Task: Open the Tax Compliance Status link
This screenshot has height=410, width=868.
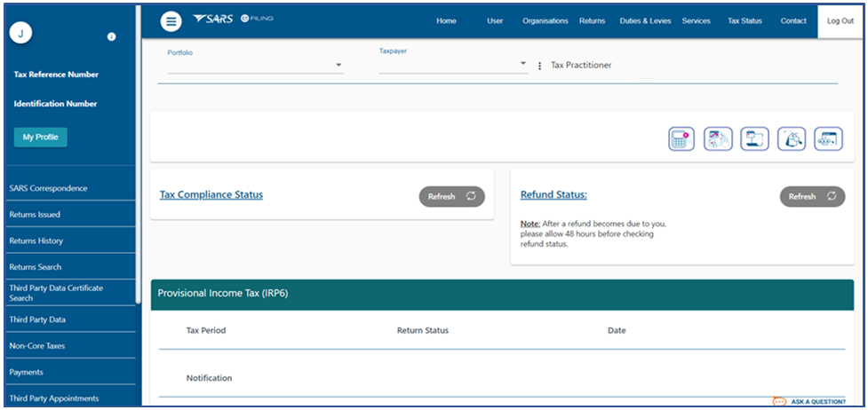Action: 211,194
